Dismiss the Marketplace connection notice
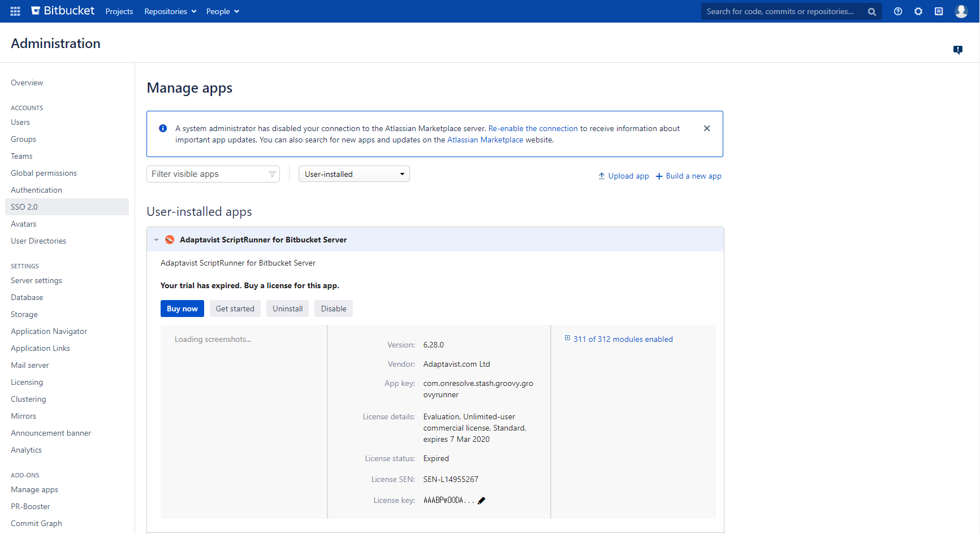The image size is (980, 534). 707,128
